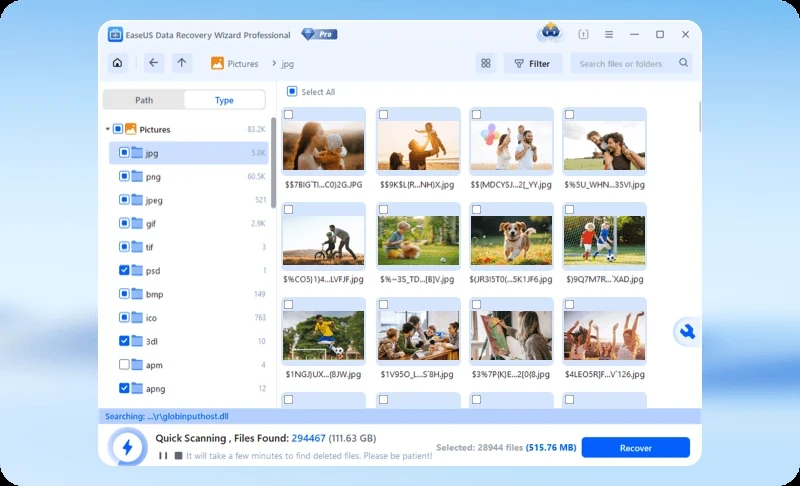Viewport: 800px width, 486px height.
Task: Click the Pictures breadcrumb
Action: click(243, 64)
